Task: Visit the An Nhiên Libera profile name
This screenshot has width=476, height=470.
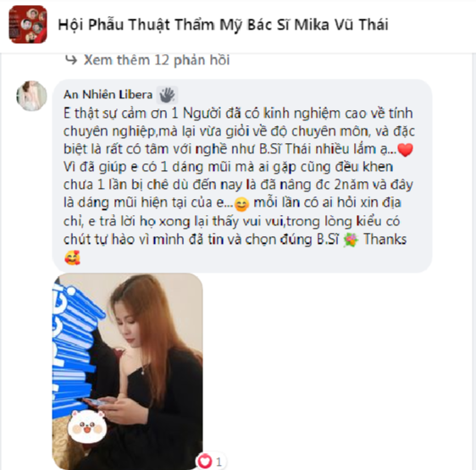Action: coord(108,95)
